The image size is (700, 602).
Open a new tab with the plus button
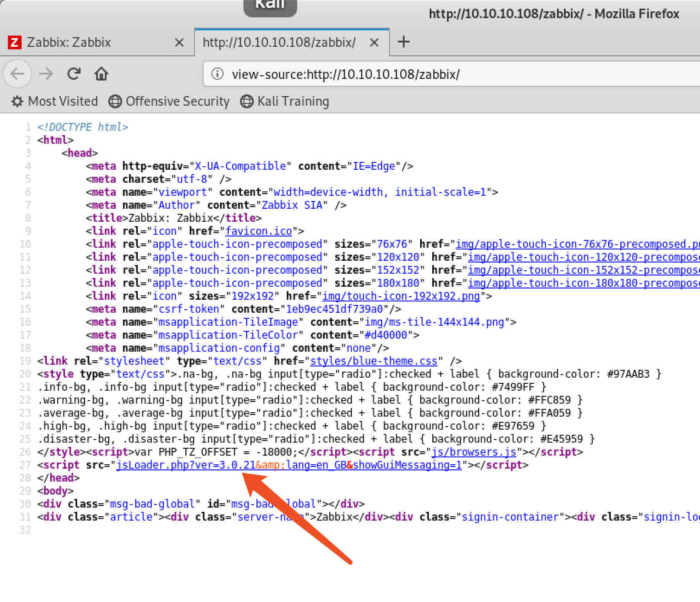pos(403,42)
